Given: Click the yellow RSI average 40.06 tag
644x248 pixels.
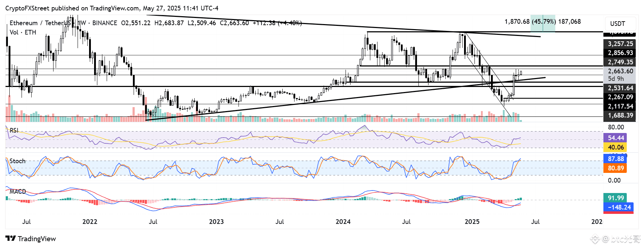Looking at the screenshot, I should point(616,147).
